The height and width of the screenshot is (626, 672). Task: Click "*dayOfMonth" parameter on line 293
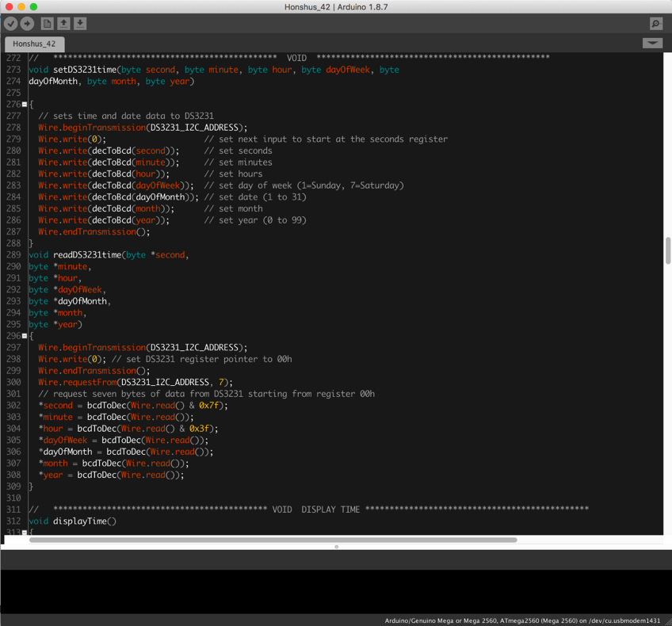[x=80, y=301]
